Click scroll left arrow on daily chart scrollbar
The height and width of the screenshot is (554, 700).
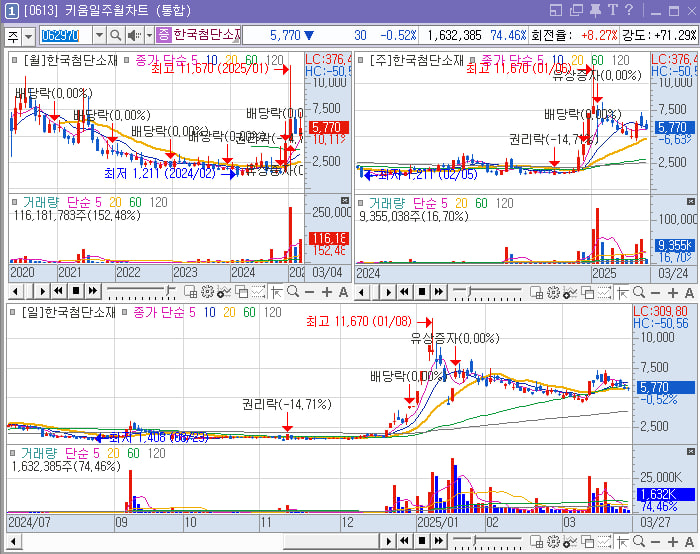[14, 542]
